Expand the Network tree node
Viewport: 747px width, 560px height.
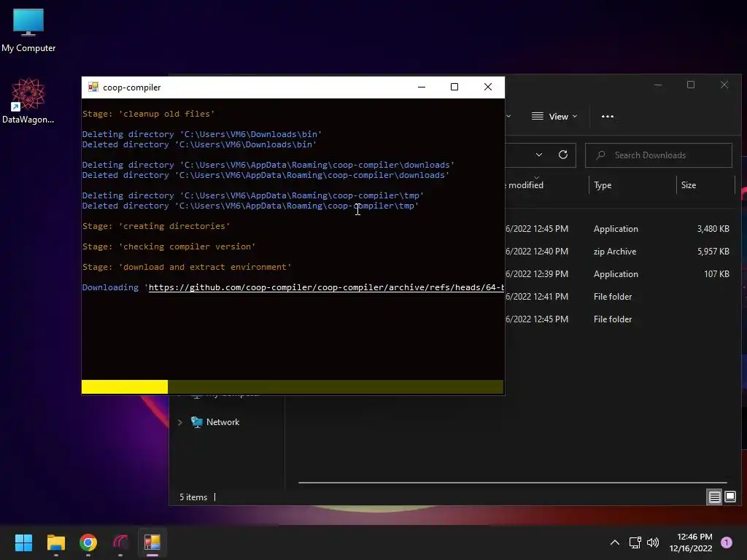(x=179, y=422)
